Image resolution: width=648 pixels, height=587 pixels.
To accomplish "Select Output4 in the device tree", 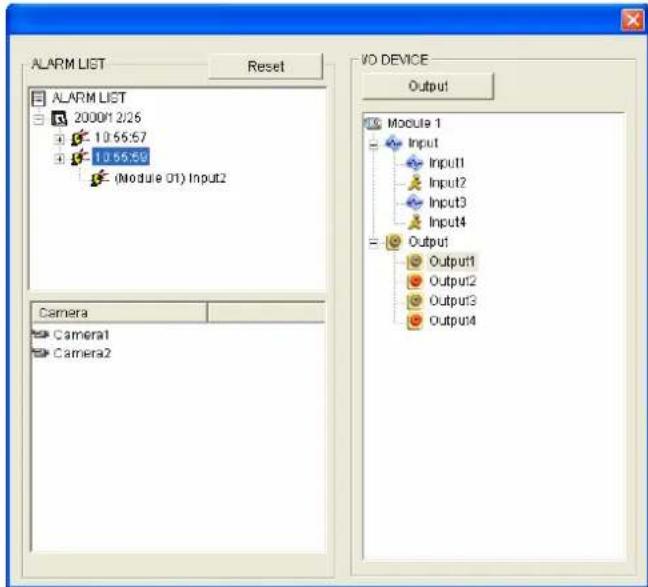I will (x=453, y=321).
